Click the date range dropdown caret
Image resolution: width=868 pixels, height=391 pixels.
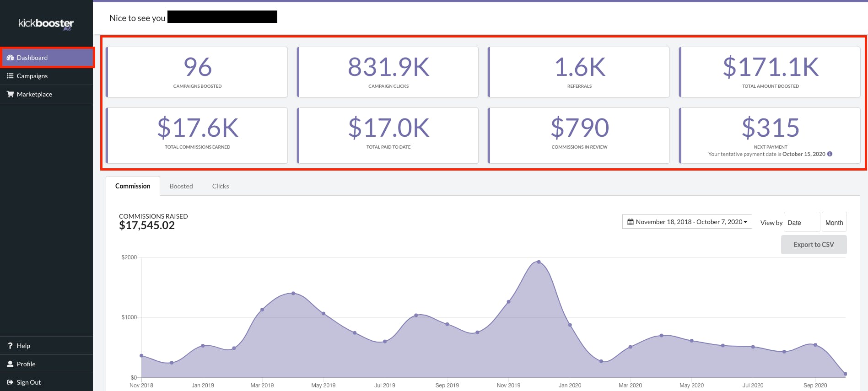pyautogui.click(x=745, y=222)
